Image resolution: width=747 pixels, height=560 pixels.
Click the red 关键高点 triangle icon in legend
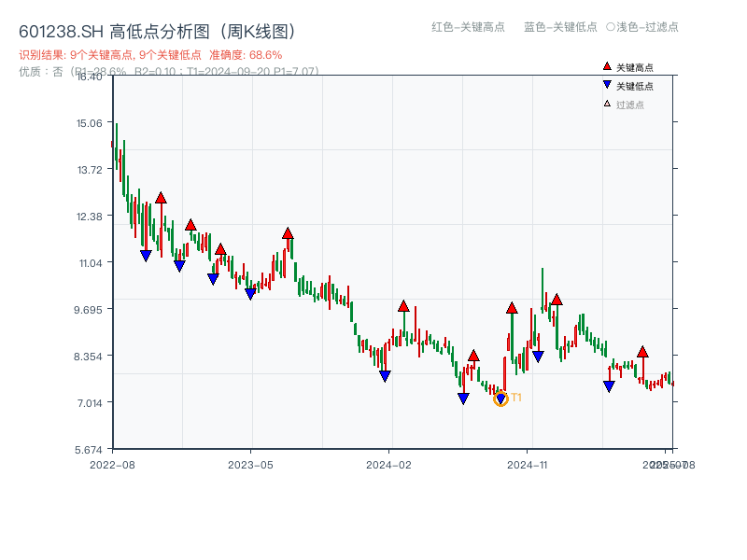[x=607, y=67]
